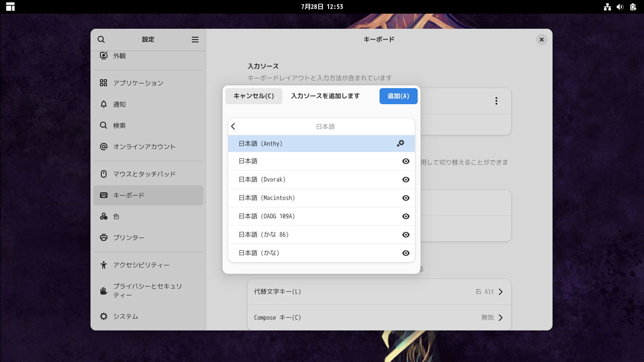
Task: Click the 無効 value on Compose row
Action: [487, 318]
